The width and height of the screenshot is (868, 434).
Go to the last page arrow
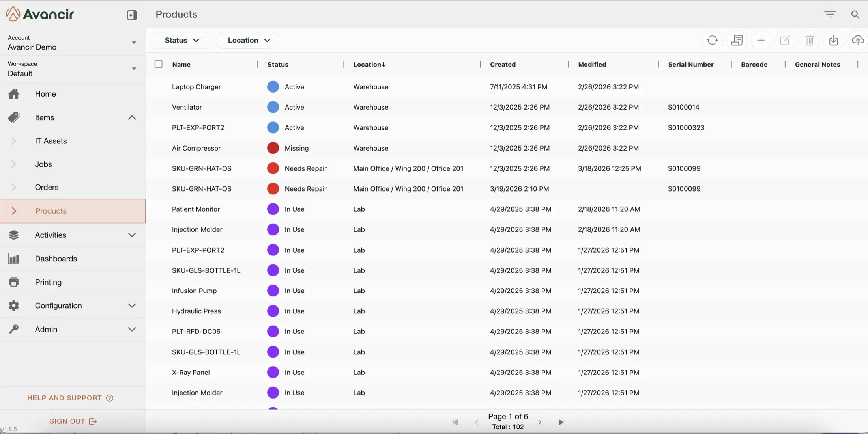click(561, 422)
